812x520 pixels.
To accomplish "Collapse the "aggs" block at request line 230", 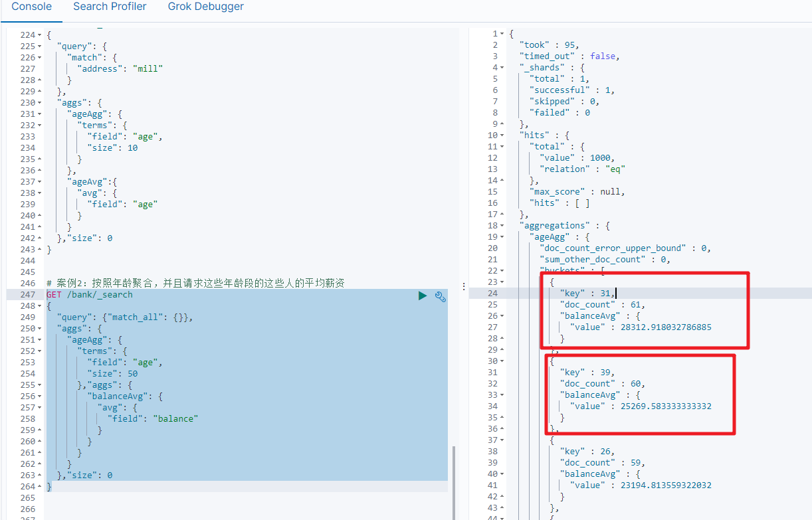I will click(39, 102).
